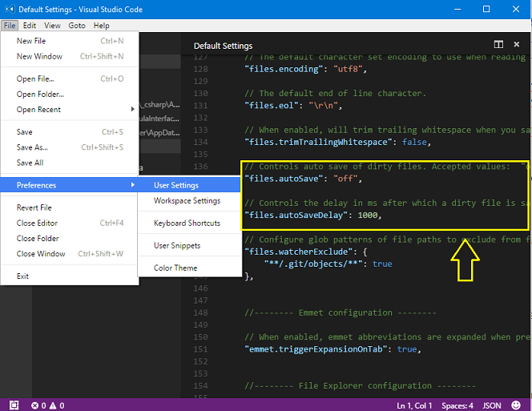The width and height of the screenshot is (532, 411).
Task: Open the Help menu
Action: [102, 26]
